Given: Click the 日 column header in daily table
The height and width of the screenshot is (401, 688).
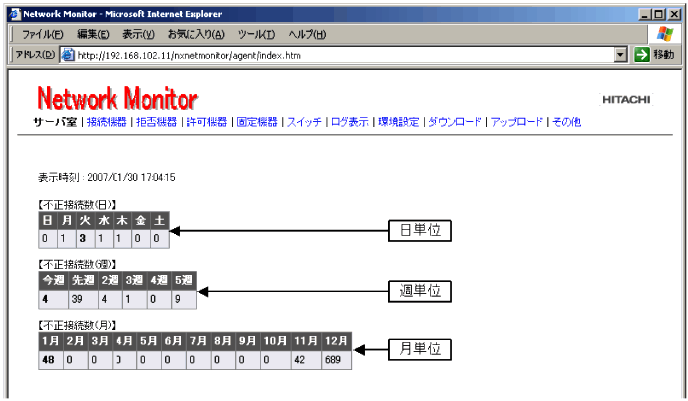Looking at the screenshot, I should [47, 220].
